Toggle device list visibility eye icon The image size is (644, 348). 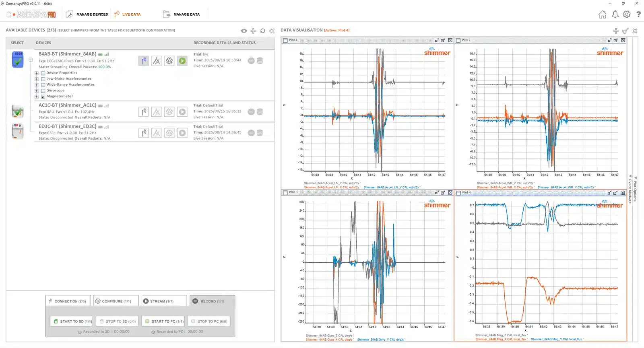pyautogui.click(x=244, y=31)
